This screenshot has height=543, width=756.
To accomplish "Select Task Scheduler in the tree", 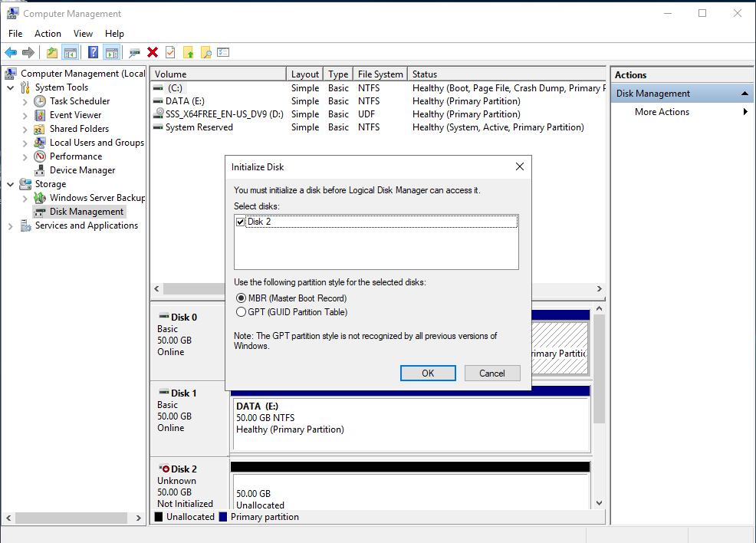I will [80, 101].
